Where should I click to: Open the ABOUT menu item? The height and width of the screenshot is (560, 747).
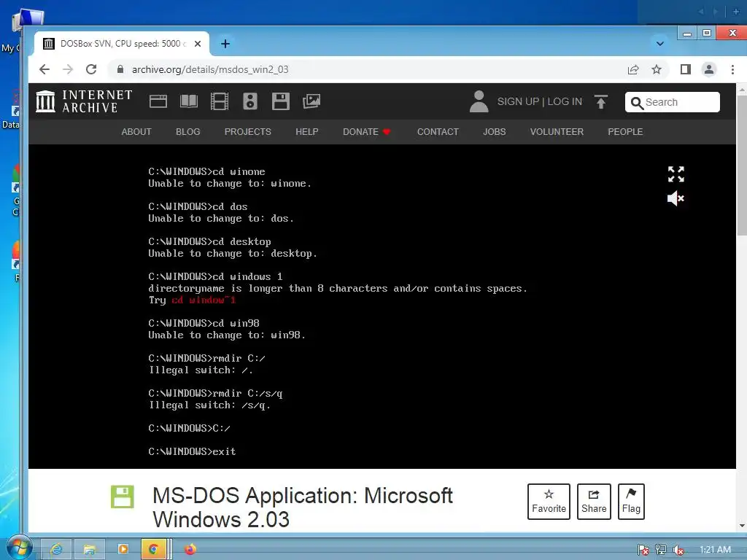click(x=136, y=132)
